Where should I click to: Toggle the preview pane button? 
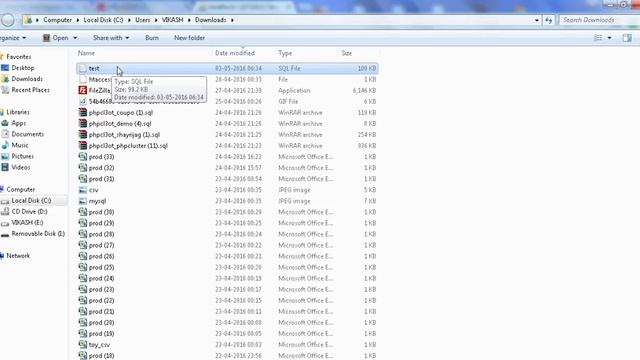[x=627, y=38]
